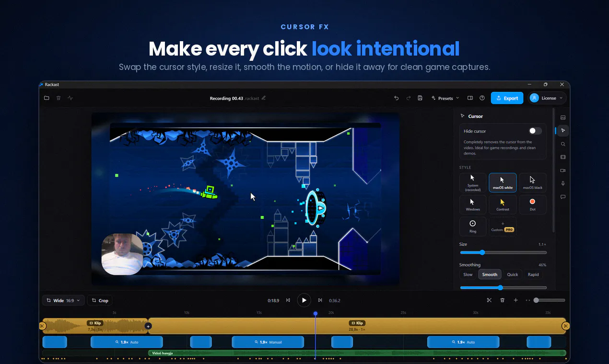
Task: Set smoothing to Smooth
Action: (490, 274)
